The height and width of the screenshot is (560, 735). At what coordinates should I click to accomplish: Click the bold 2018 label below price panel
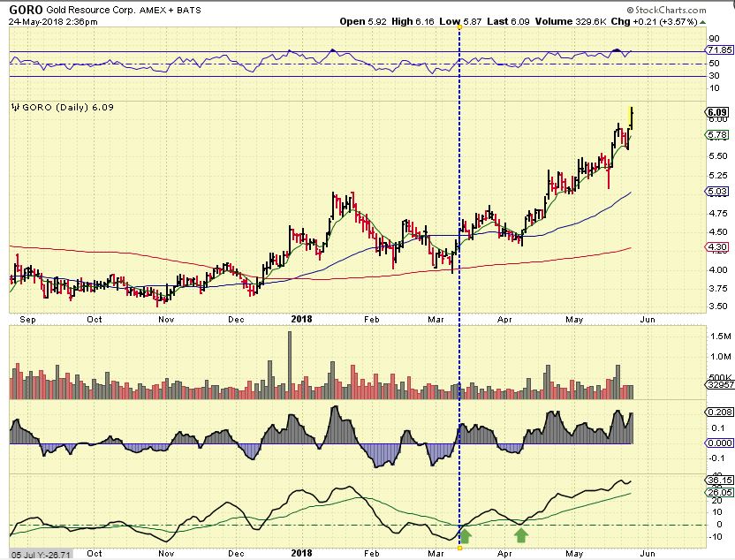point(301,319)
